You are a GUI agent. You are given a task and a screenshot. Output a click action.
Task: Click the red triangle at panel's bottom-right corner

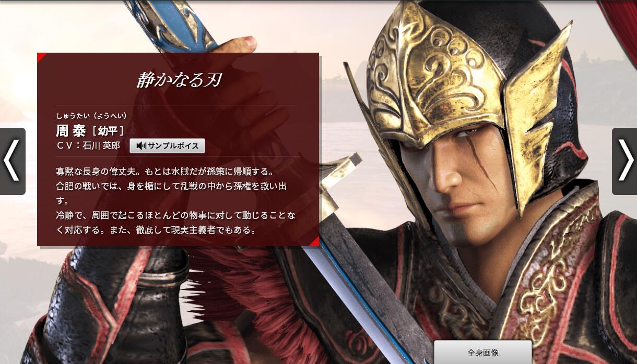coord(315,242)
